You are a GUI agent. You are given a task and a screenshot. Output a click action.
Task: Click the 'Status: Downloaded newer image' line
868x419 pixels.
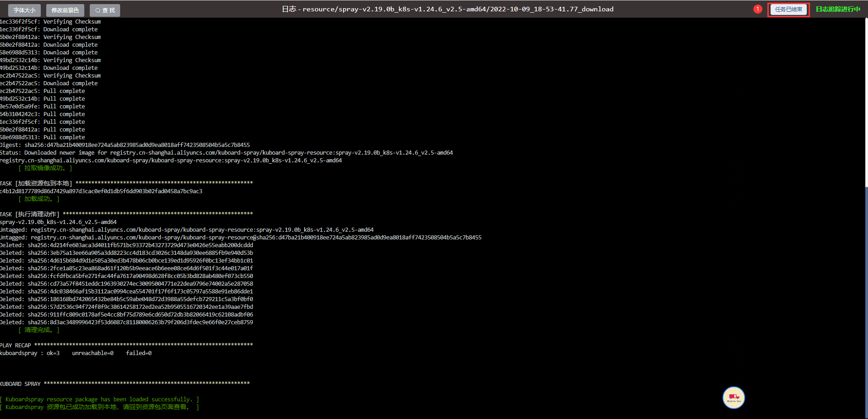pos(227,153)
